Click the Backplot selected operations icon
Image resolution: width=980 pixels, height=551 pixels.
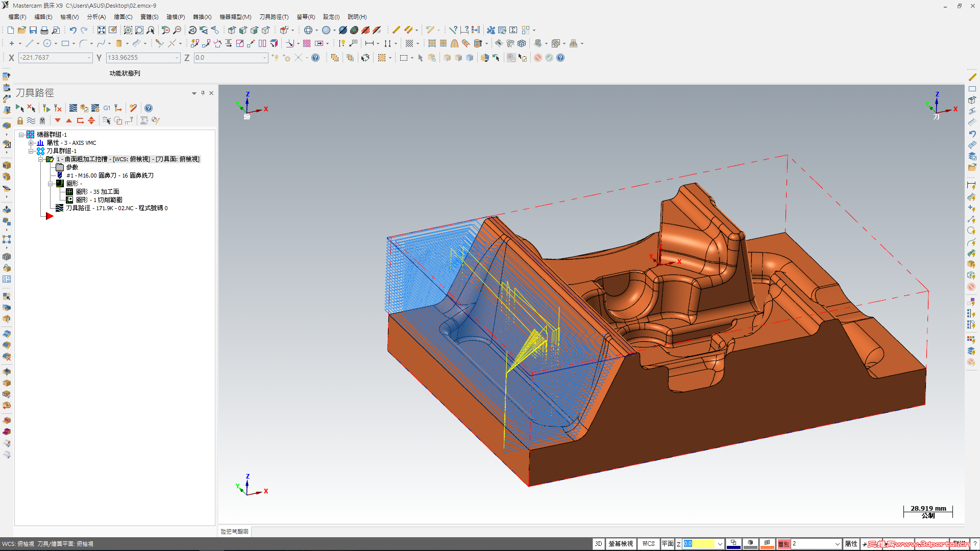coord(73,108)
